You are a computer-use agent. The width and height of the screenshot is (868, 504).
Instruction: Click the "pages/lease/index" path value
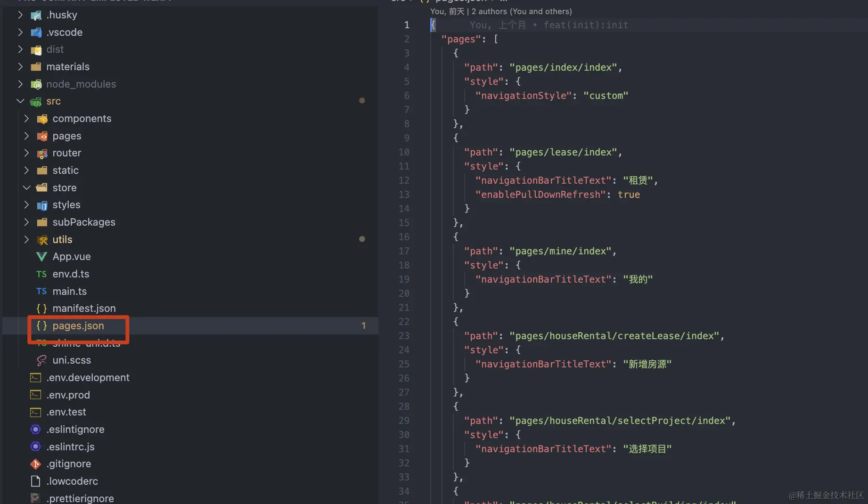pos(563,152)
